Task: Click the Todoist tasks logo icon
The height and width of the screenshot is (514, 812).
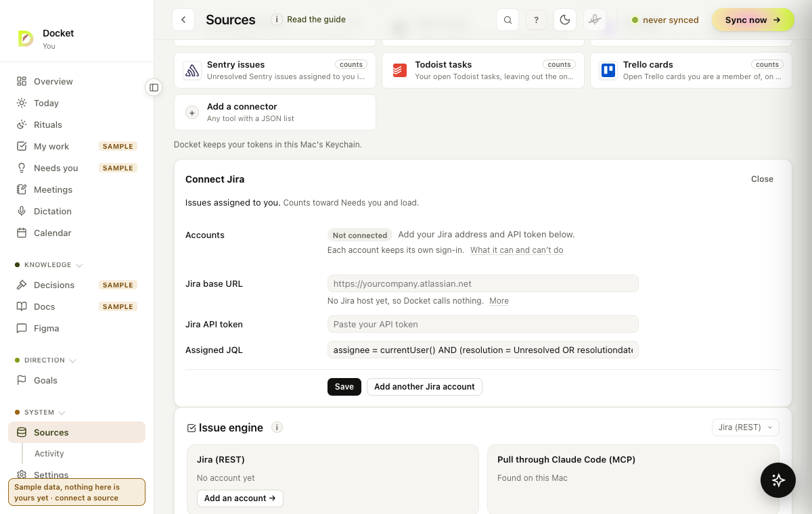Action: click(x=400, y=70)
